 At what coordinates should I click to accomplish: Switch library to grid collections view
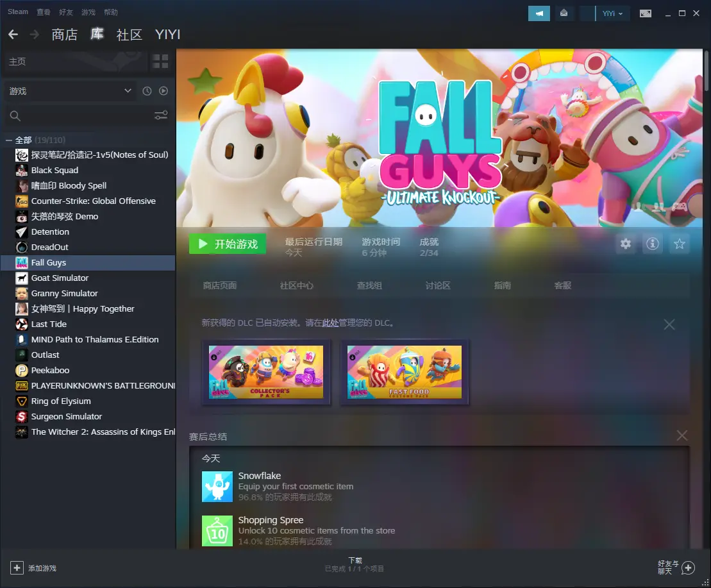[x=160, y=61]
